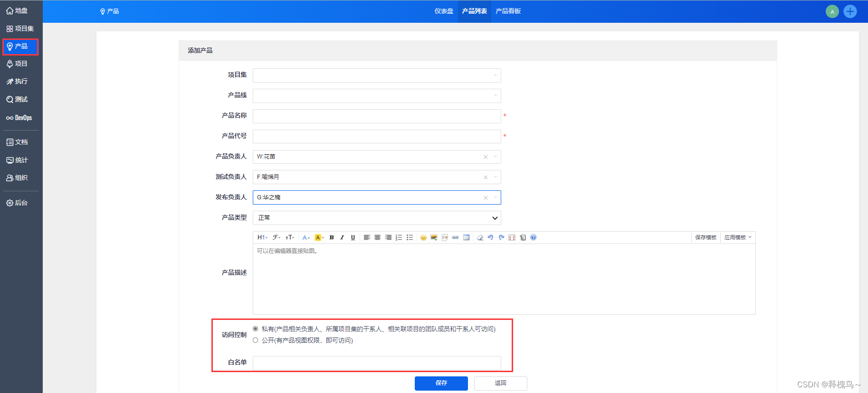Open the emoticon picker in editor
The image size is (868, 393).
(x=423, y=237)
